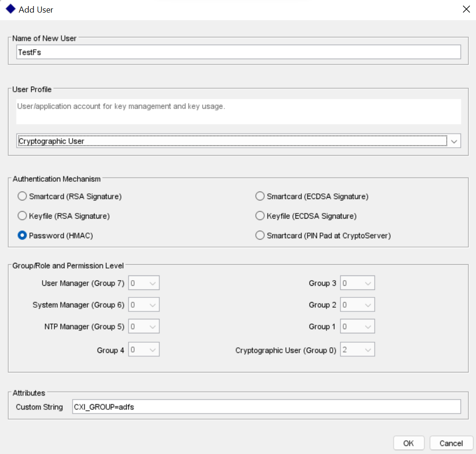Click the Cancel button
This screenshot has height=454, width=476.
(451, 443)
